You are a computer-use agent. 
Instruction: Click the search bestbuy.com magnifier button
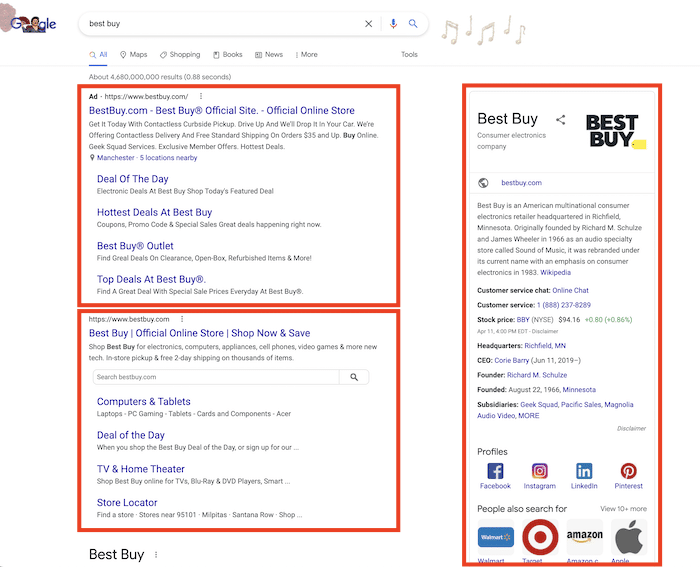tap(354, 377)
